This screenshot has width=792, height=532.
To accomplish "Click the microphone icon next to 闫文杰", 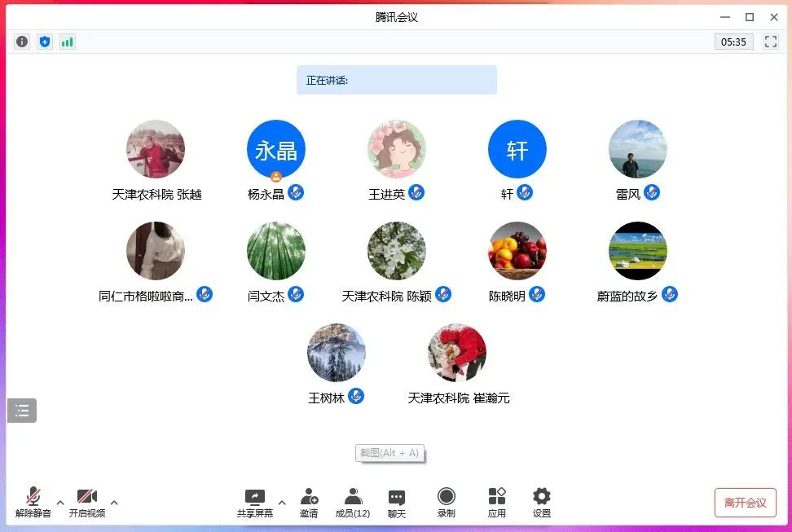I will point(296,294).
